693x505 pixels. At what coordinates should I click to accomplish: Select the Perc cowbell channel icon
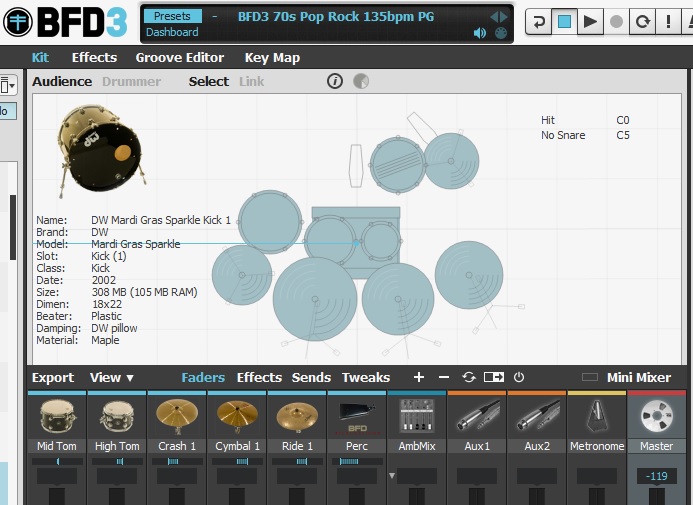point(357,418)
